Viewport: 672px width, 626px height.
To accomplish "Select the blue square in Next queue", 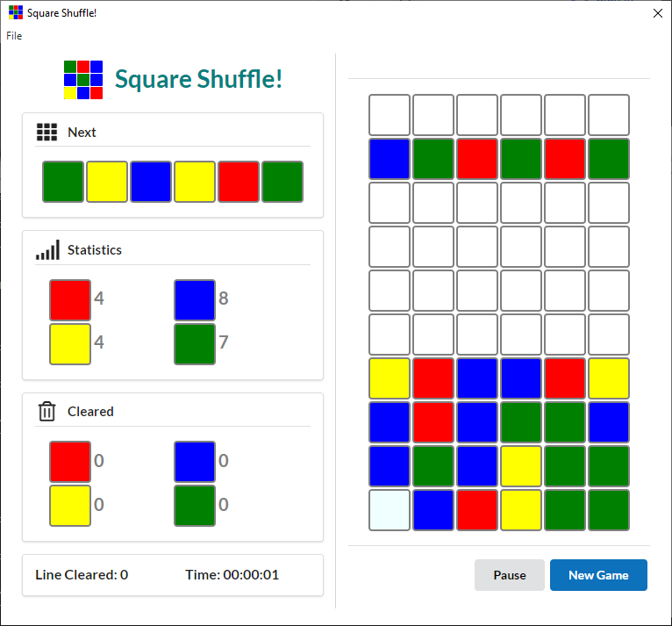I will coord(151,182).
